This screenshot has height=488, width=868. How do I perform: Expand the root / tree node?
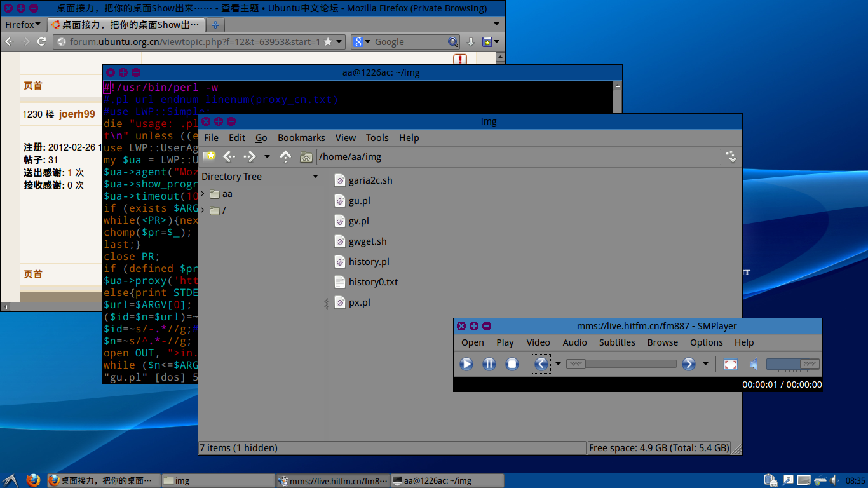click(x=203, y=210)
